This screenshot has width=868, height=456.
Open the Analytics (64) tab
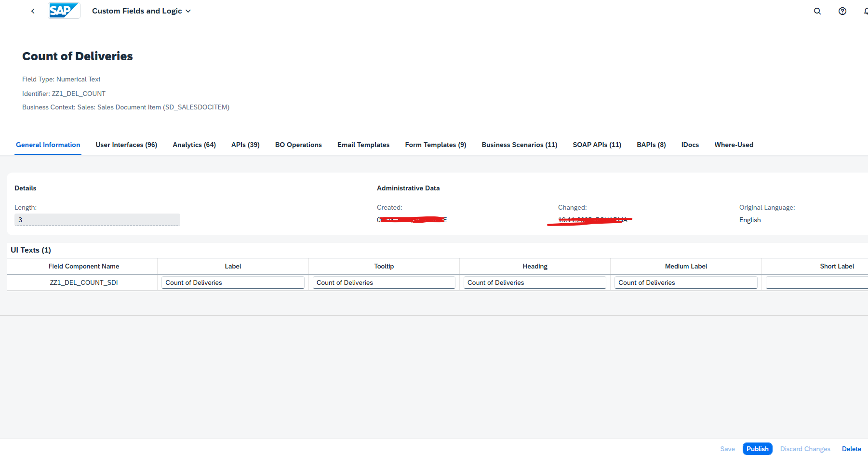(194, 145)
